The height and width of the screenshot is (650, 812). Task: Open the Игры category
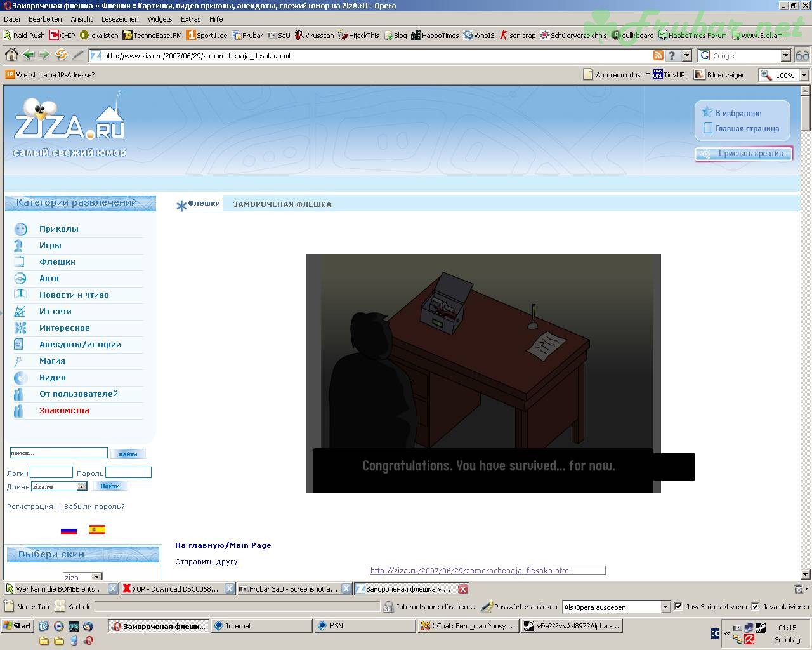pos(50,245)
